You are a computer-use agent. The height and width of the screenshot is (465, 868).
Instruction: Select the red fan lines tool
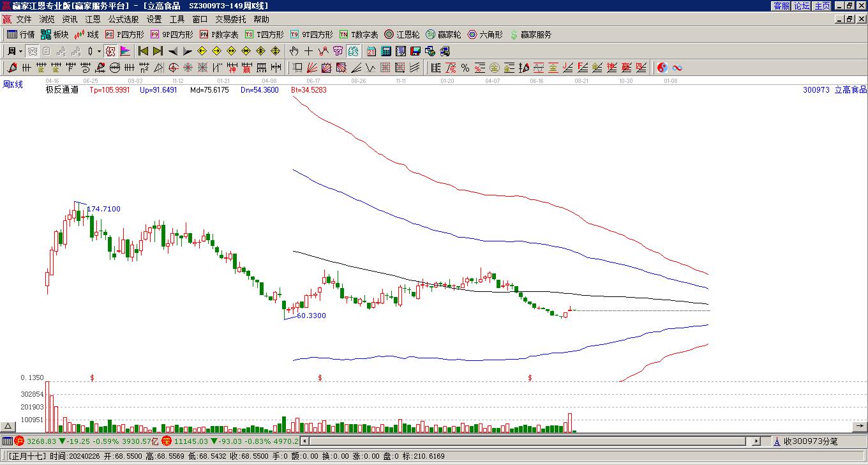click(x=312, y=68)
